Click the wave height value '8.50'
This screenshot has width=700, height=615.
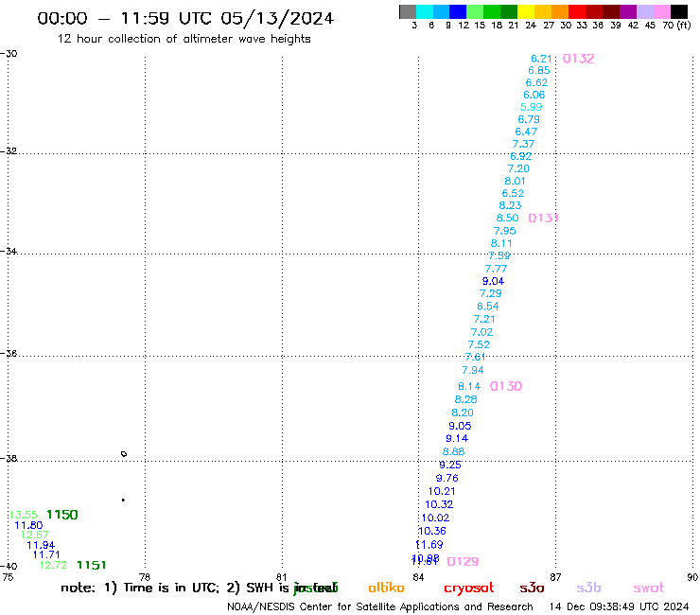(x=508, y=218)
